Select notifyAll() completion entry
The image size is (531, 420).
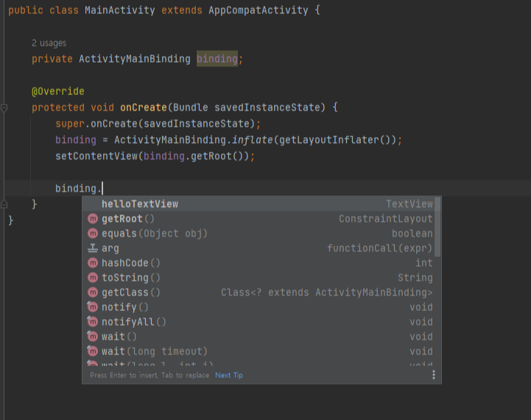[x=259, y=322]
